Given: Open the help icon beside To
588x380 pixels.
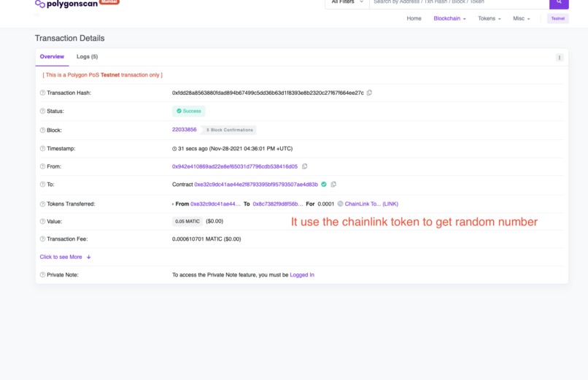Looking at the screenshot, I should pyautogui.click(x=42, y=185).
